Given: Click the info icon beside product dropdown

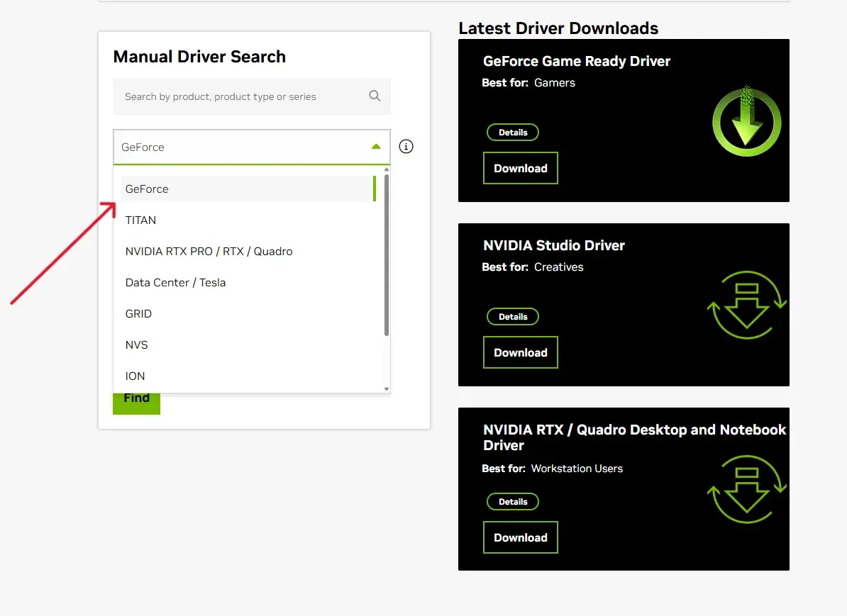Looking at the screenshot, I should (406, 147).
